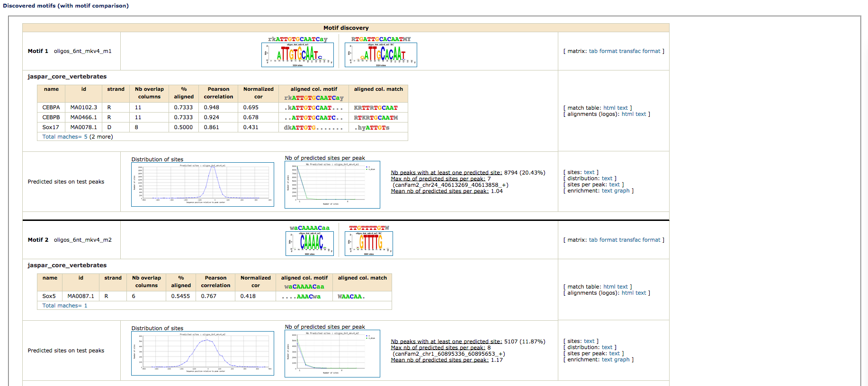Open Motif 2 match table text link
This screenshot has height=386, width=868.
pos(622,287)
